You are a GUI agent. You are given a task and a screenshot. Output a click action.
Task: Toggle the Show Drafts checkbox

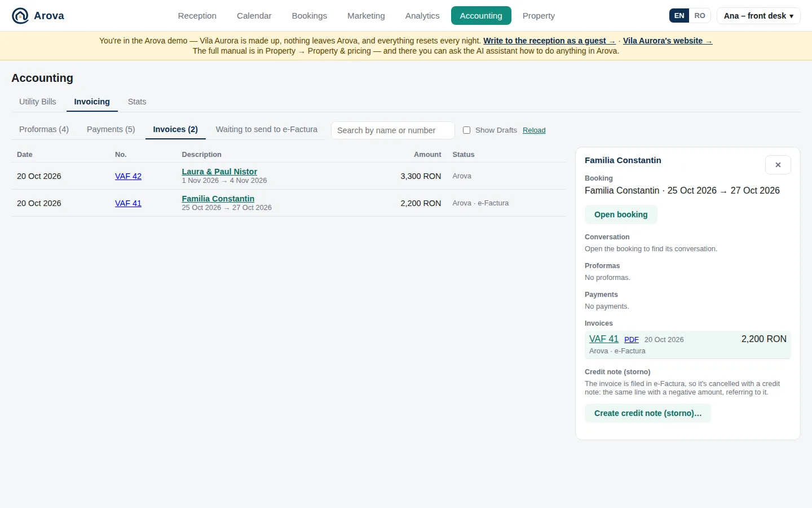466,130
